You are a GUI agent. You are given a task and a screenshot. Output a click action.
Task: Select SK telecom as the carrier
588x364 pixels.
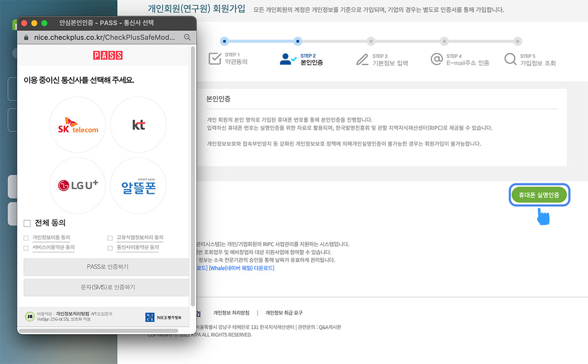pos(78,125)
